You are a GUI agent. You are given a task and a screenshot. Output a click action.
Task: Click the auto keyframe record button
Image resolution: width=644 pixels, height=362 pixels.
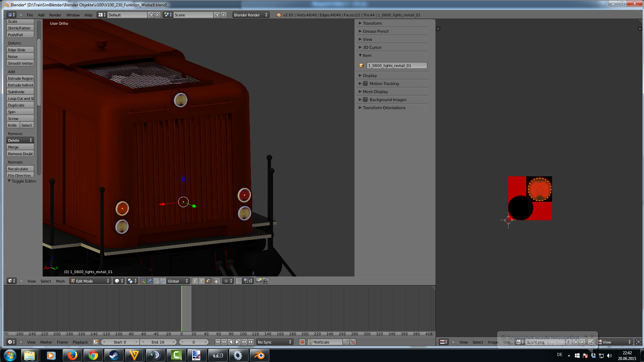click(302, 342)
